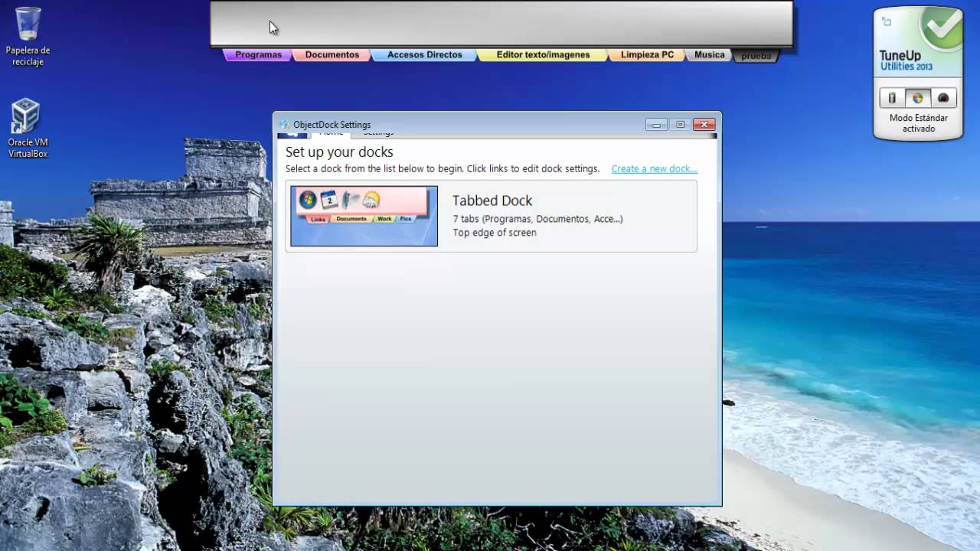
Task: Click the TuneUp gadget small expand icon
Action: pyautogui.click(x=886, y=21)
